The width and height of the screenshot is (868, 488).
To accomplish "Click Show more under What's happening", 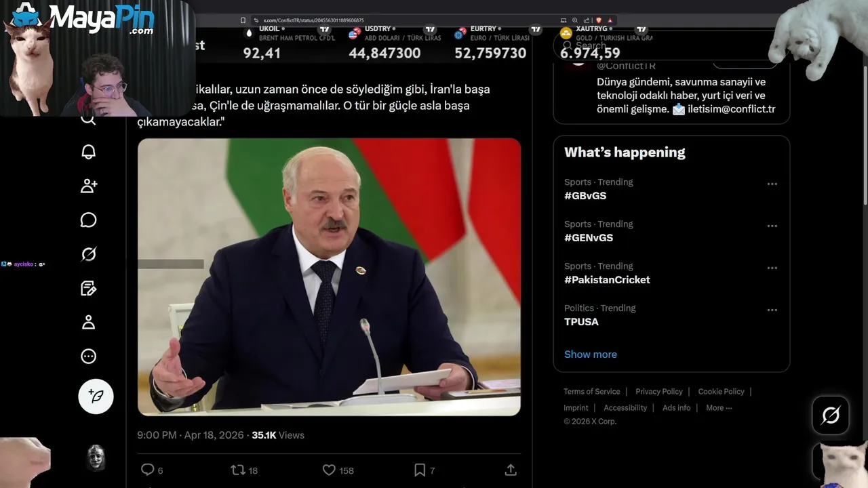I will 591,354.
